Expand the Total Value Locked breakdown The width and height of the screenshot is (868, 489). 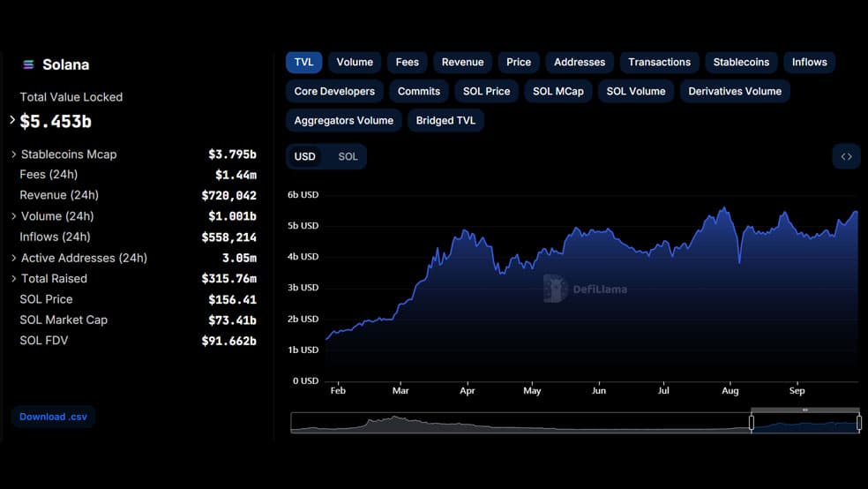(12, 120)
